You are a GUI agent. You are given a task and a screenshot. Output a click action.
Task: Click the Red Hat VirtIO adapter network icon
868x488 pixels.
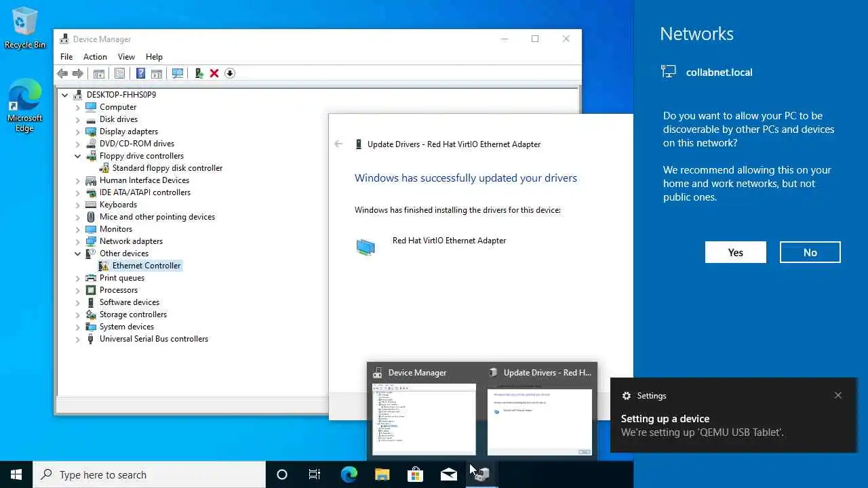[366, 247]
